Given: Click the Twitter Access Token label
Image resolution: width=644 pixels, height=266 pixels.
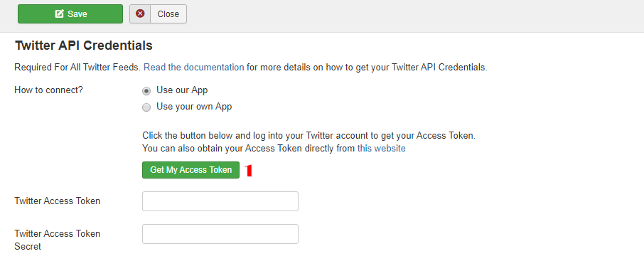Looking at the screenshot, I should pyautogui.click(x=57, y=201).
